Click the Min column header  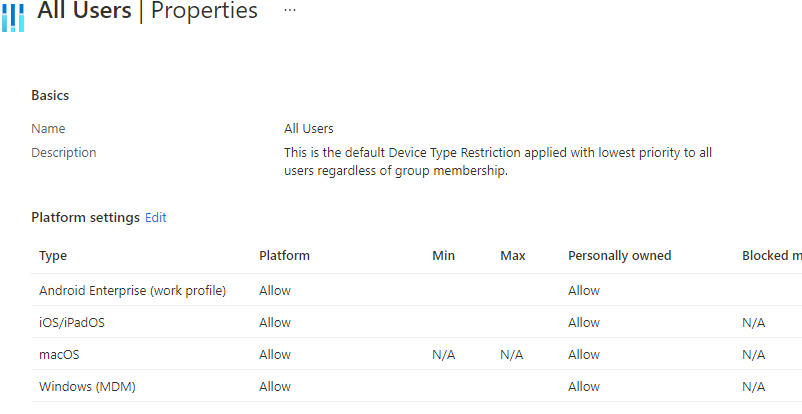[x=443, y=256]
